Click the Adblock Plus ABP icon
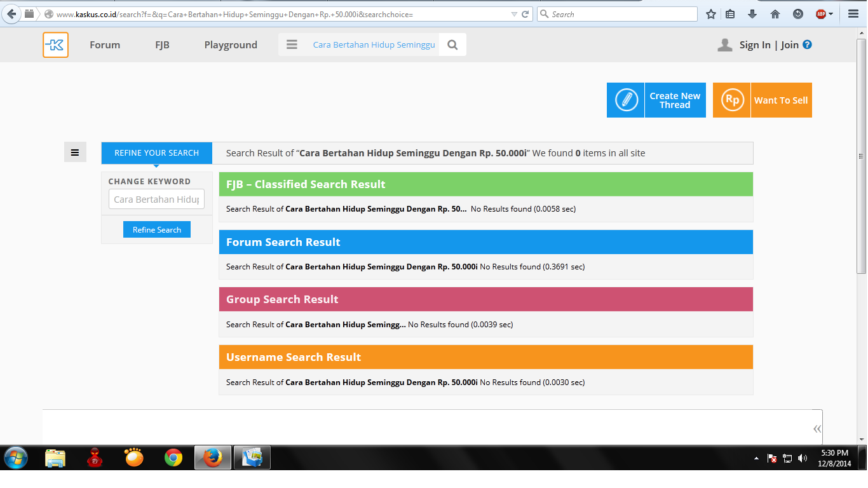 click(821, 14)
